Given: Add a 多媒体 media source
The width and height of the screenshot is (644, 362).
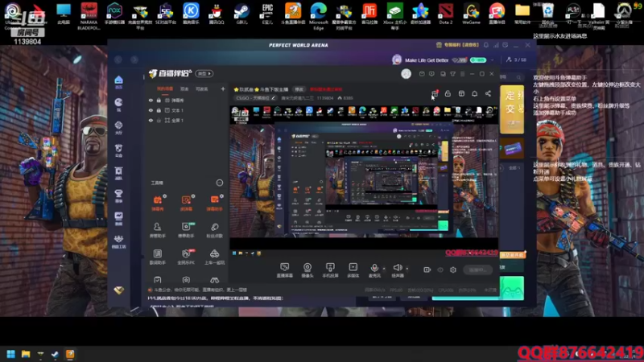Looking at the screenshot, I should coord(353,270).
